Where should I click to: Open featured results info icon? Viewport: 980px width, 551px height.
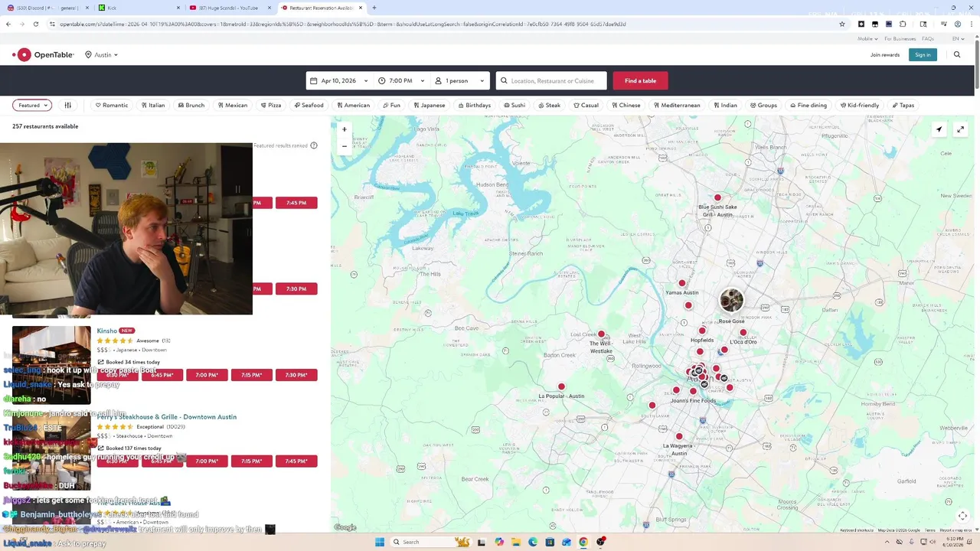[x=314, y=145]
